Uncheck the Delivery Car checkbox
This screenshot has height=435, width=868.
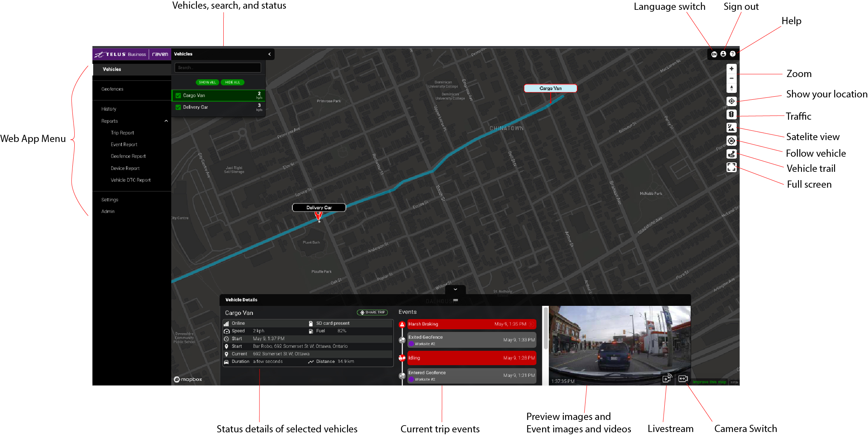[178, 107]
